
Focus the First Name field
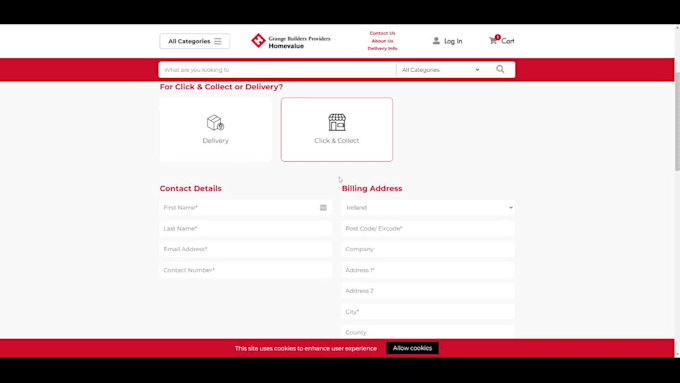[x=245, y=208]
